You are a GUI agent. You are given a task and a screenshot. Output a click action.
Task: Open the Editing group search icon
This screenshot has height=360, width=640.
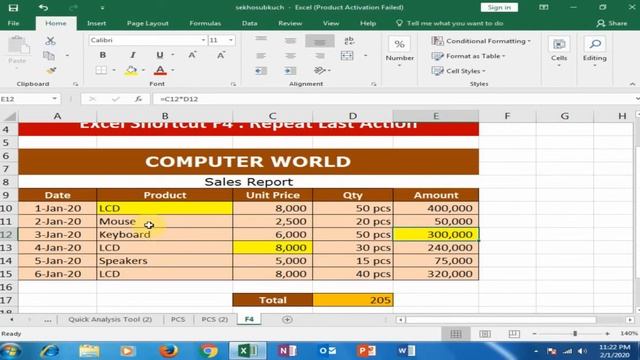(x=595, y=43)
